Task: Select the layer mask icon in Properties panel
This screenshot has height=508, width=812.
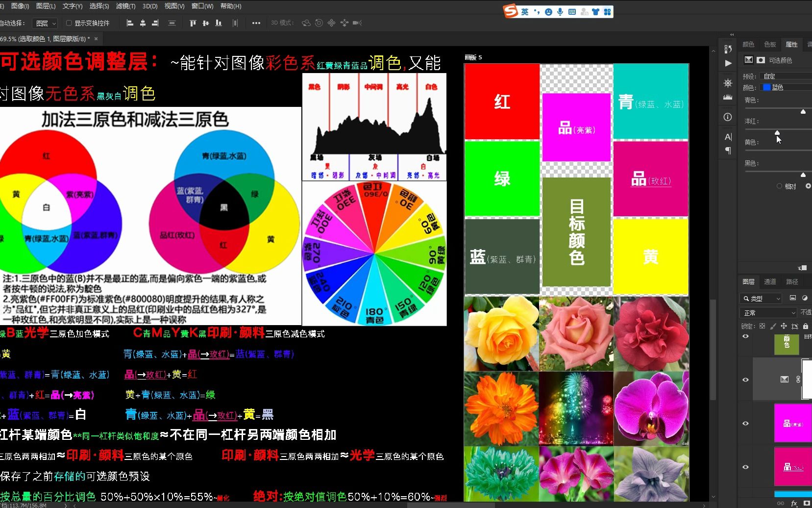Action: pos(761,60)
